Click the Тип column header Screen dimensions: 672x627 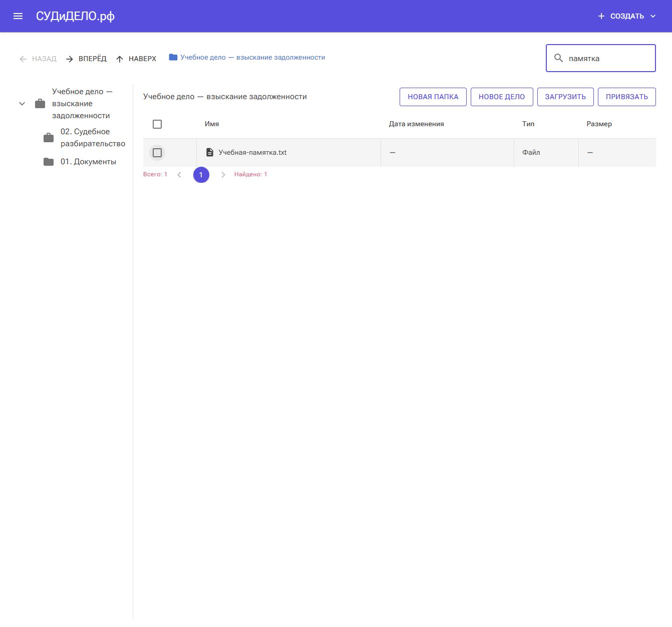click(528, 124)
